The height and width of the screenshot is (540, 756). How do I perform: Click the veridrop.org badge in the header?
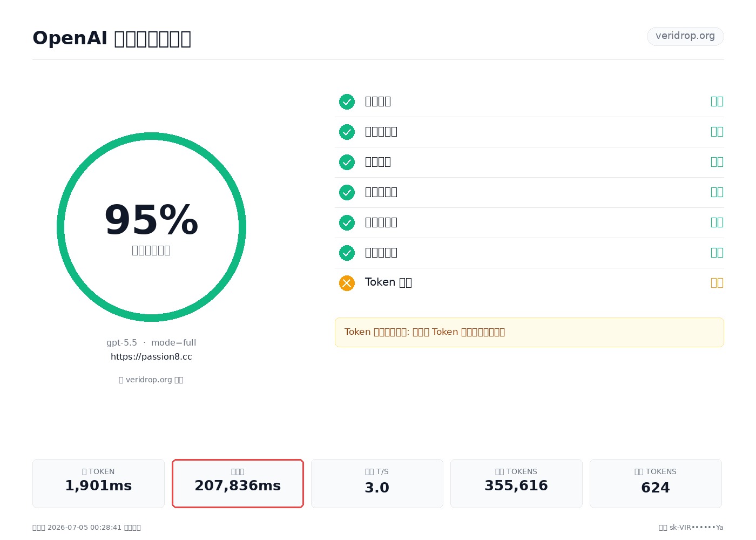[x=685, y=36]
